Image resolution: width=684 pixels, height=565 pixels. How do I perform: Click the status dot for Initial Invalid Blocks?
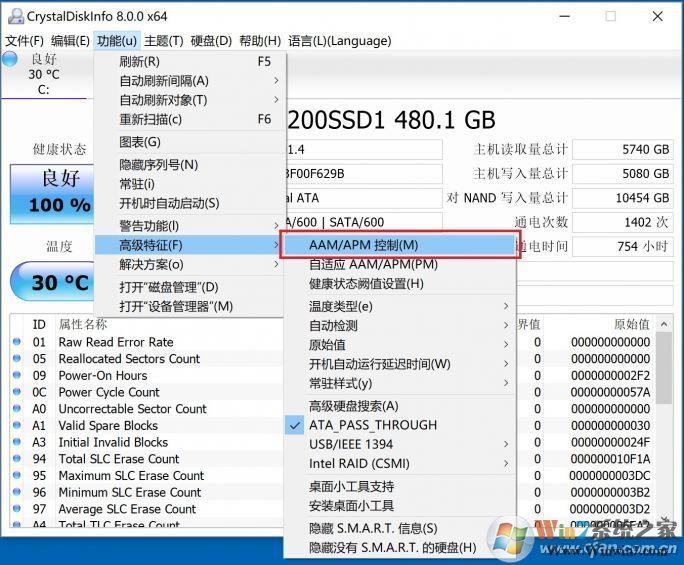point(17,442)
